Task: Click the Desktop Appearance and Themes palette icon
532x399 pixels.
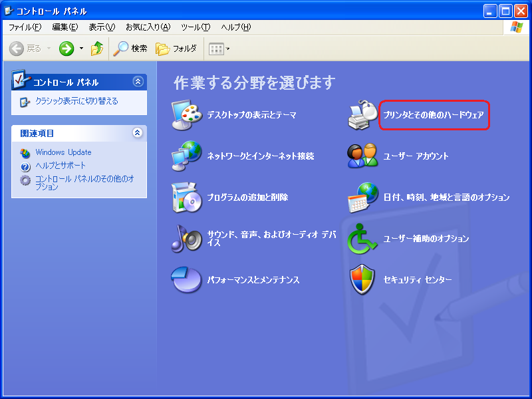Action: tap(186, 115)
